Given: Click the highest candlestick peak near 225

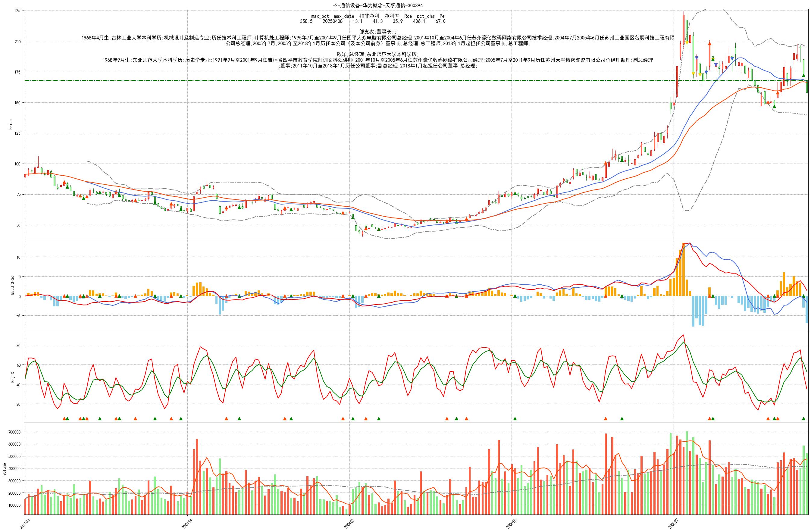Looking at the screenshot, I should pyautogui.click(x=684, y=13).
